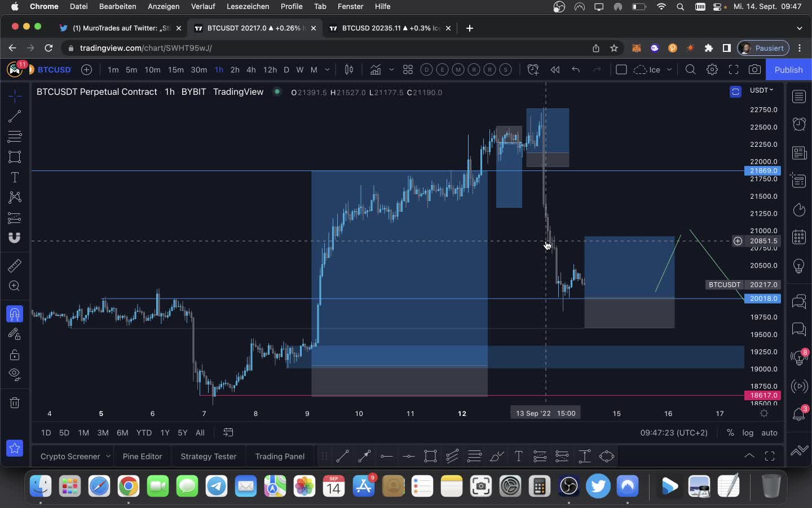Expand the Crypto Screener dropdown
812x508 pixels.
click(108, 456)
